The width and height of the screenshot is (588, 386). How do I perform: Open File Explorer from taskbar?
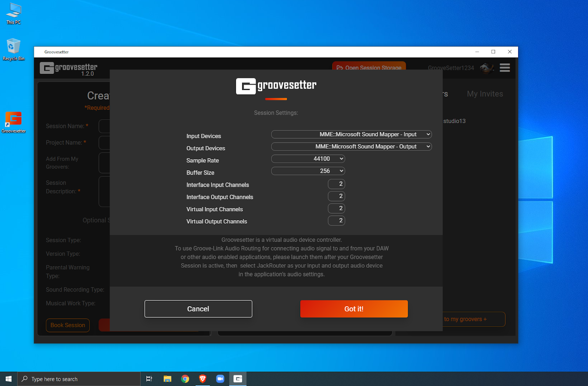[168, 379]
